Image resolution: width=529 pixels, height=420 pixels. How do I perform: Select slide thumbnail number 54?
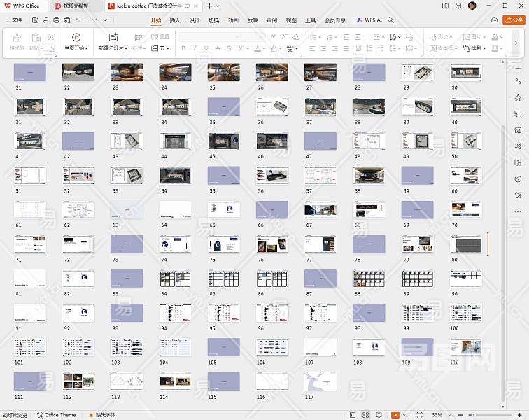[175, 176]
